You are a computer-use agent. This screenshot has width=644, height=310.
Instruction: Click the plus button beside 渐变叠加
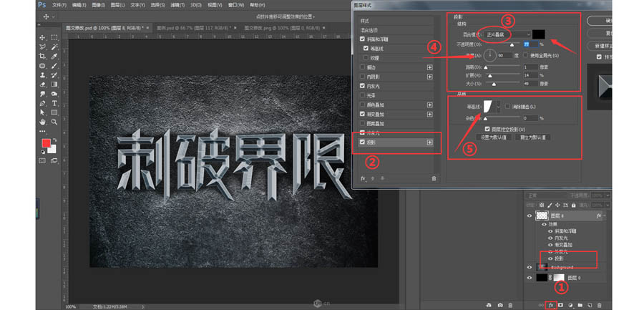click(x=429, y=114)
